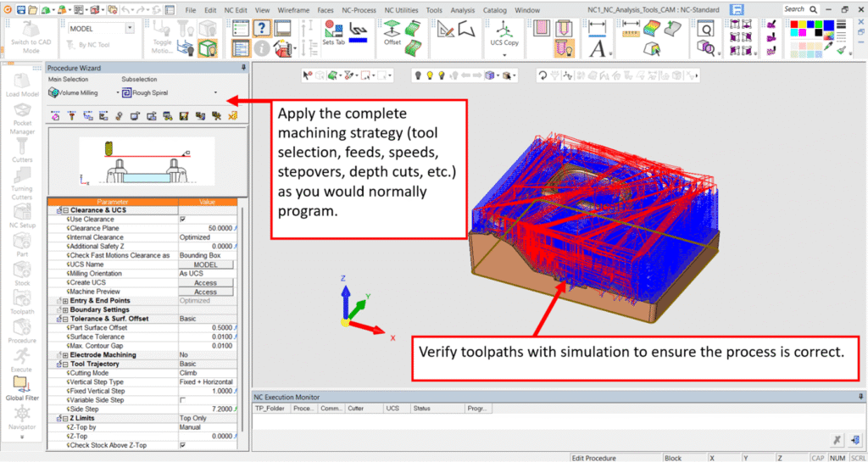
Task: Click the parameter diagram preview thumbnail
Action: pyautogui.click(x=147, y=162)
